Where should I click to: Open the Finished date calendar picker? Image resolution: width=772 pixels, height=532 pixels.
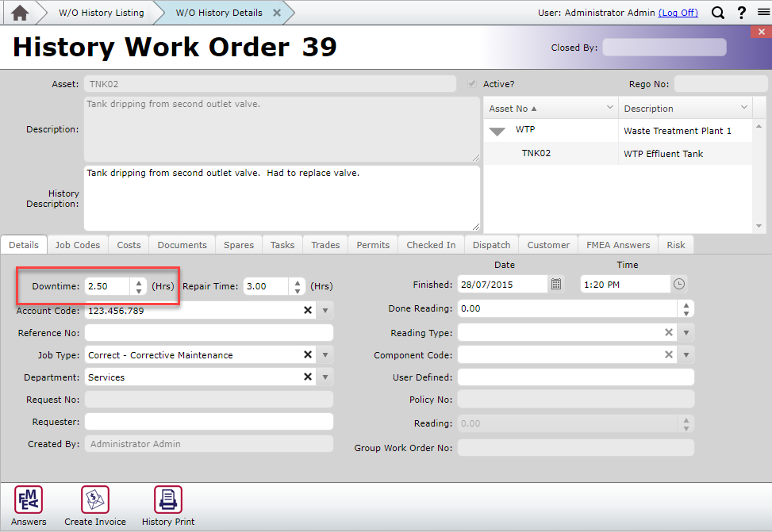tap(556, 285)
